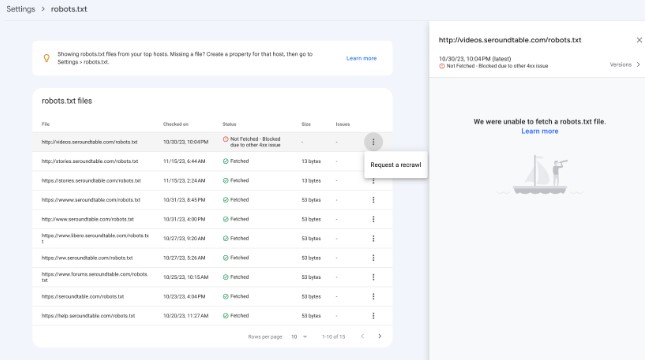The width and height of the screenshot is (645, 360).
Task: Open more options for www.libero.seroundtable.com row
Action: tap(373, 239)
